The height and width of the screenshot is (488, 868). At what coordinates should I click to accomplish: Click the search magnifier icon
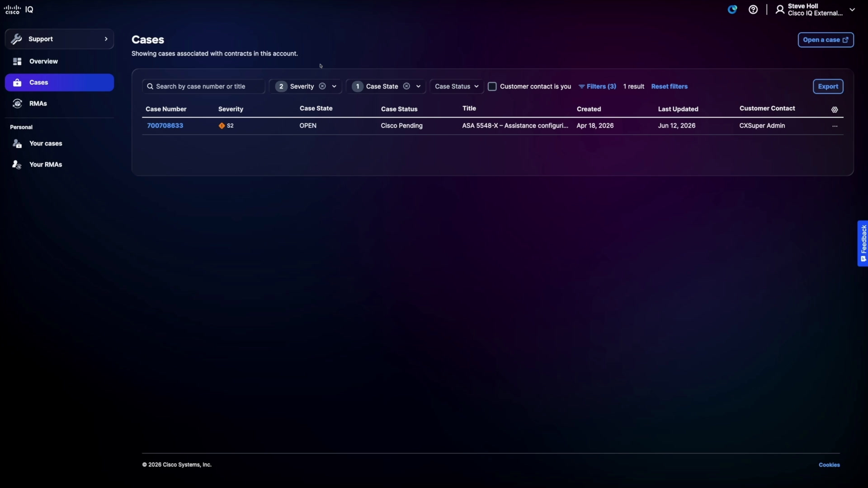[150, 86]
